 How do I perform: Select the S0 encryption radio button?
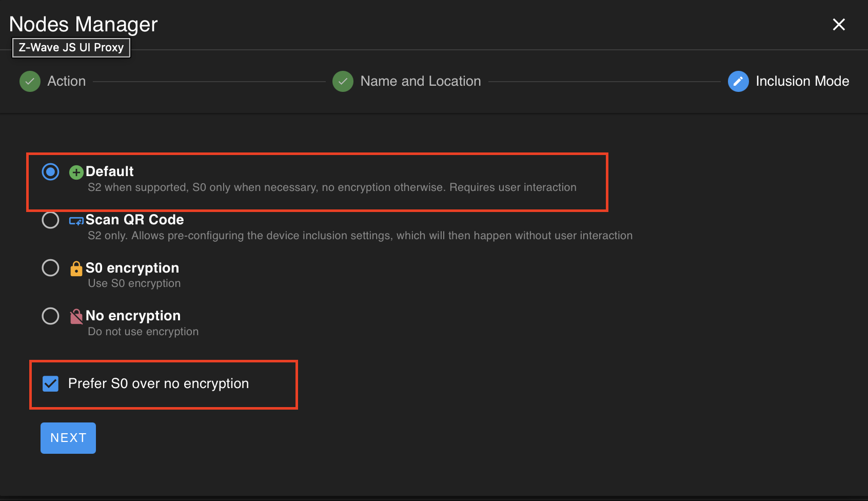(x=50, y=268)
